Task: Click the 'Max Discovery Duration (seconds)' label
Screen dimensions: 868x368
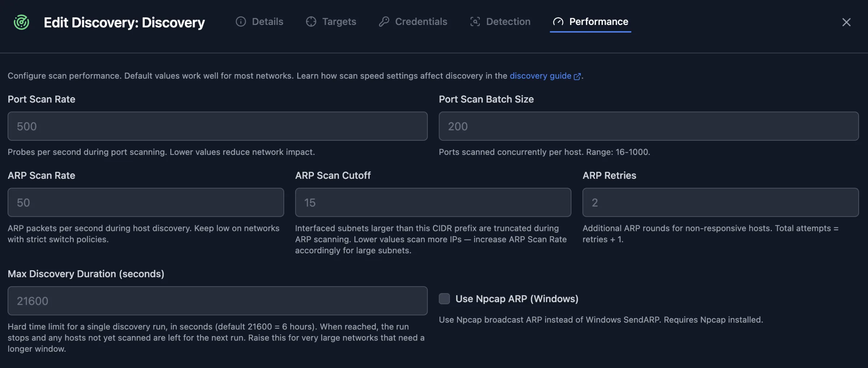Action: click(86, 274)
